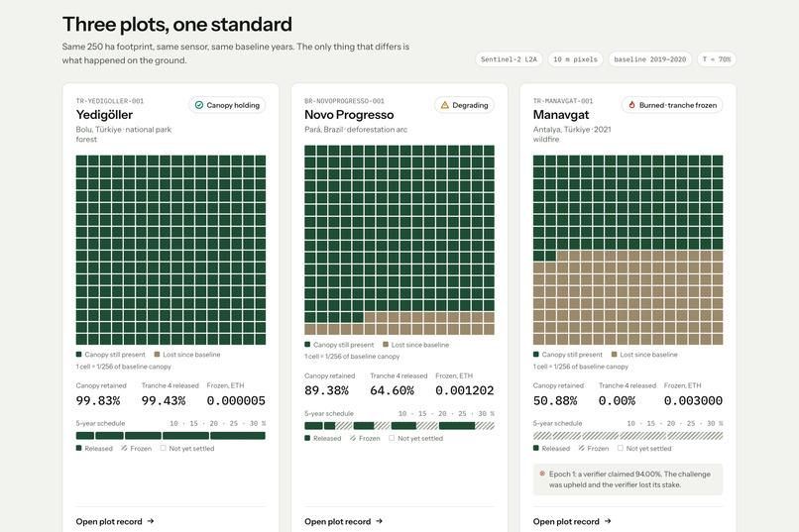The height and width of the screenshot is (532, 799).
Task: Click Yedigöller's Frozen hatched legend icon
Action: (124, 448)
